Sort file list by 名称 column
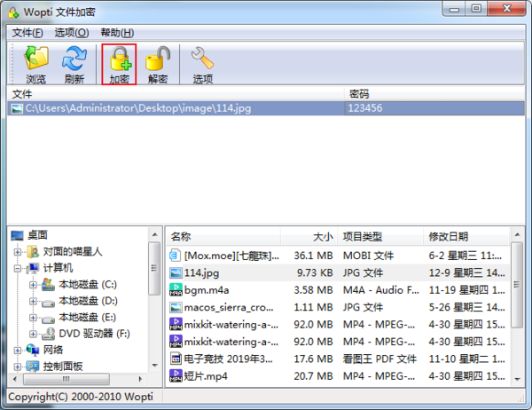This screenshot has height=410, width=532. coord(181,236)
